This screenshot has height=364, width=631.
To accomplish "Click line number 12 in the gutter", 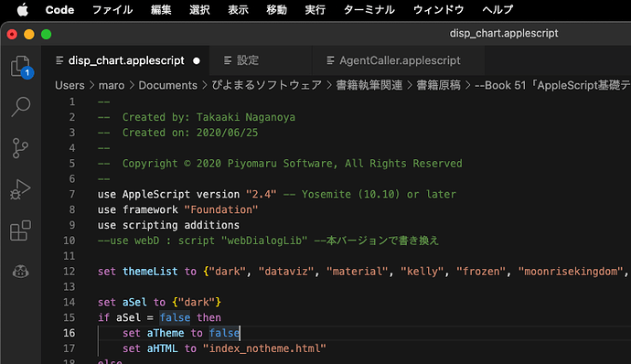I will point(69,272).
